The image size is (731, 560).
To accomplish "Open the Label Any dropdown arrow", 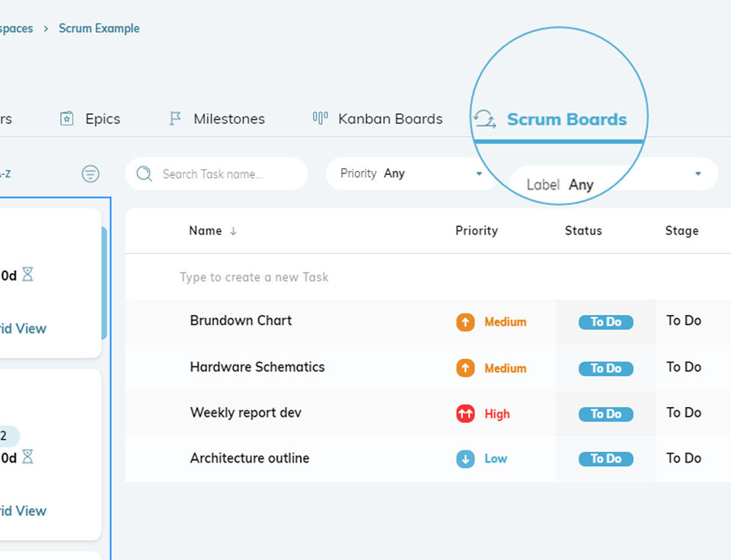I will 698,173.
